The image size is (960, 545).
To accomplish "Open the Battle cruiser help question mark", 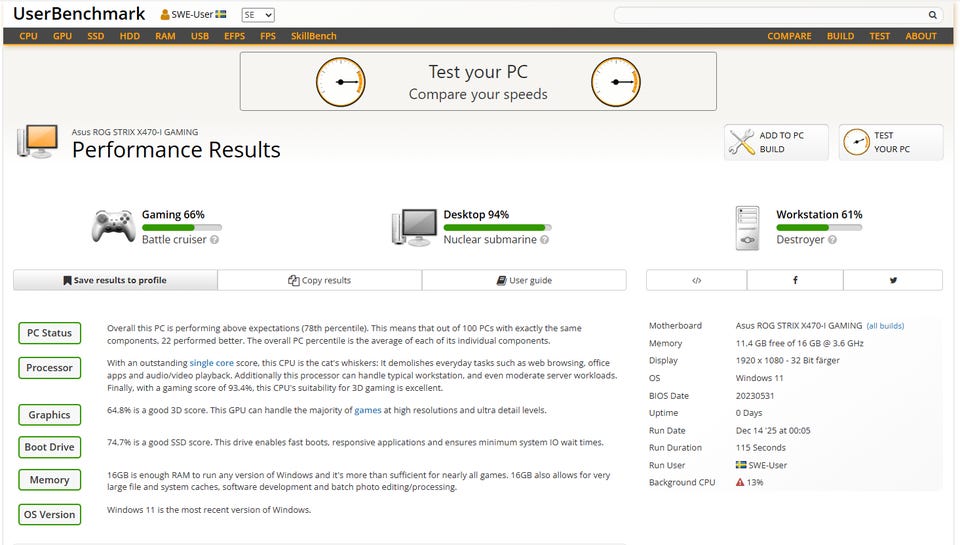I will pyautogui.click(x=214, y=240).
